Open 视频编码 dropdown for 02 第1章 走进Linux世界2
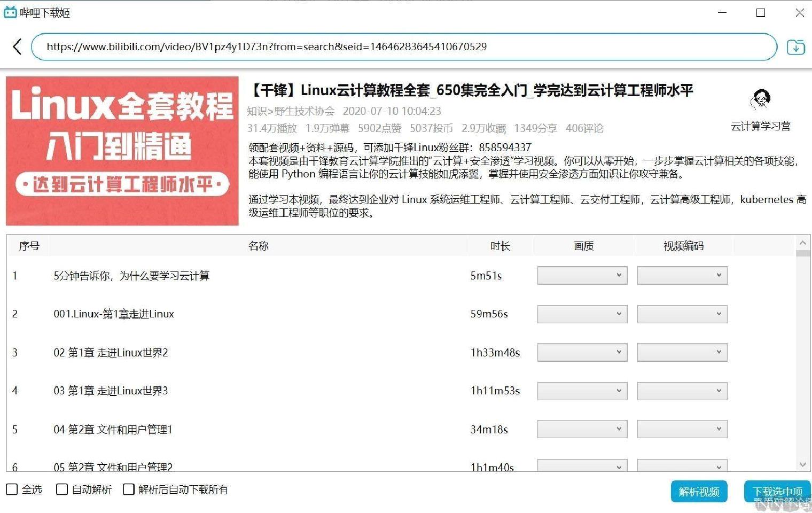The image size is (812, 513). 682,352
